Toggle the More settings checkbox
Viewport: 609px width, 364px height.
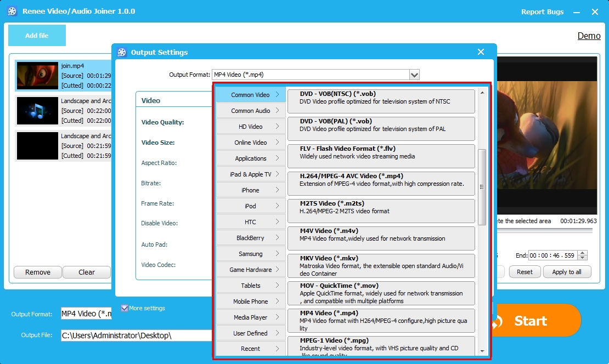(125, 308)
